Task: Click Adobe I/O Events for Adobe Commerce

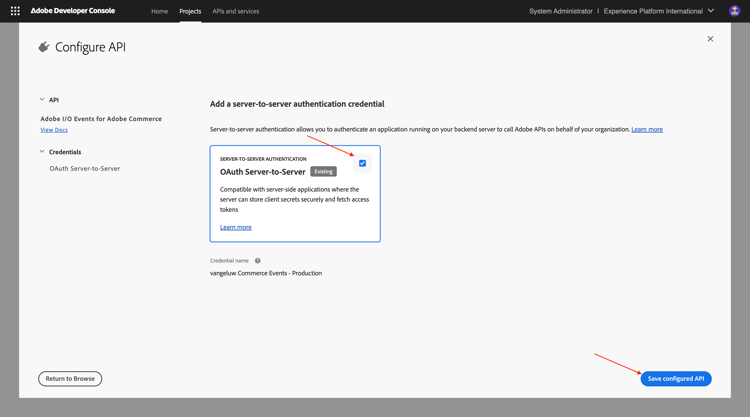Action: tap(101, 119)
